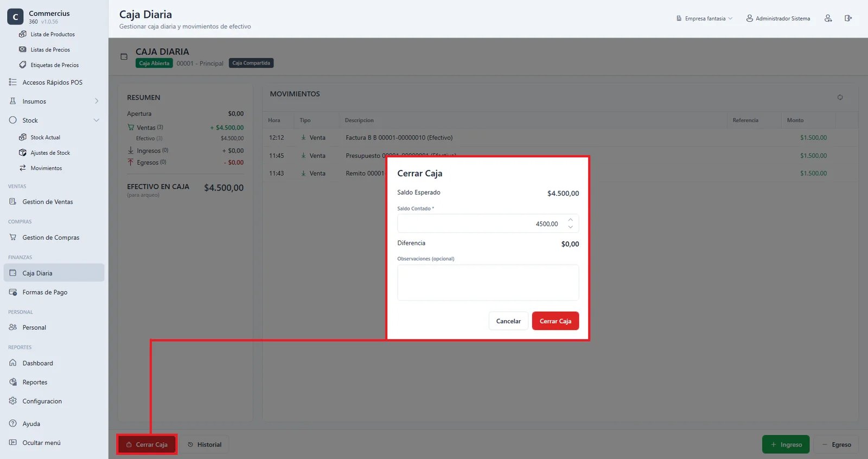Image resolution: width=868 pixels, height=459 pixels.
Task: Click the Egreso button
Action: click(x=836, y=444)
